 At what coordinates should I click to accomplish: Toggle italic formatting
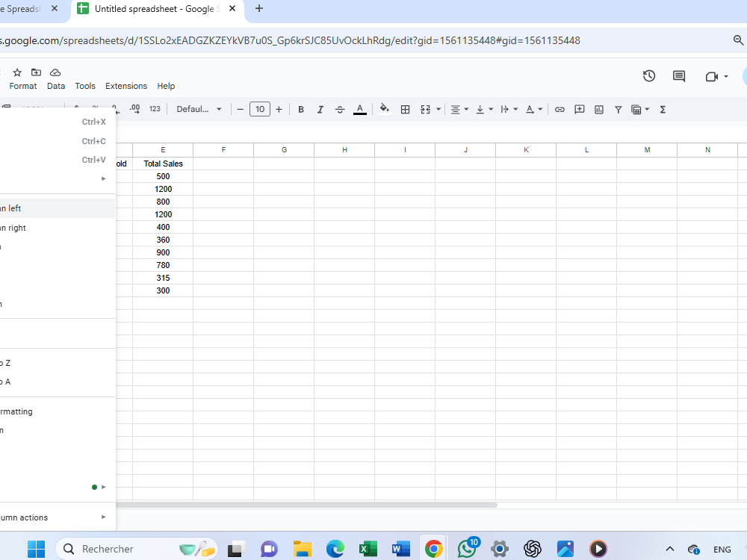click(320, 110)
